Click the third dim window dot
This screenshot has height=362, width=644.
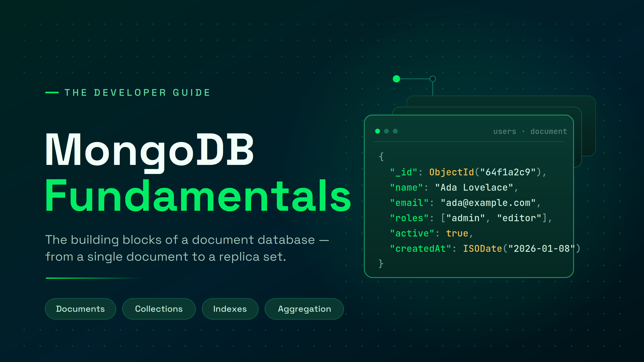click(395, 131)
